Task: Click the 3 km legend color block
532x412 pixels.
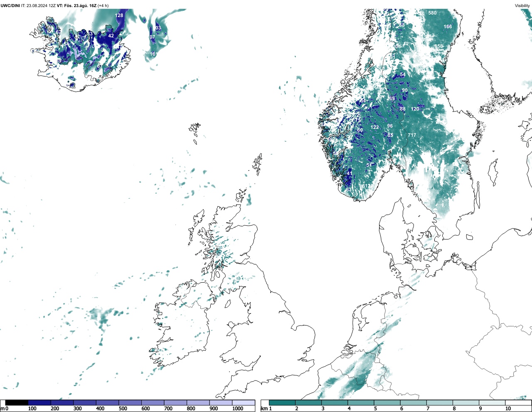Action: pos(335,402)
